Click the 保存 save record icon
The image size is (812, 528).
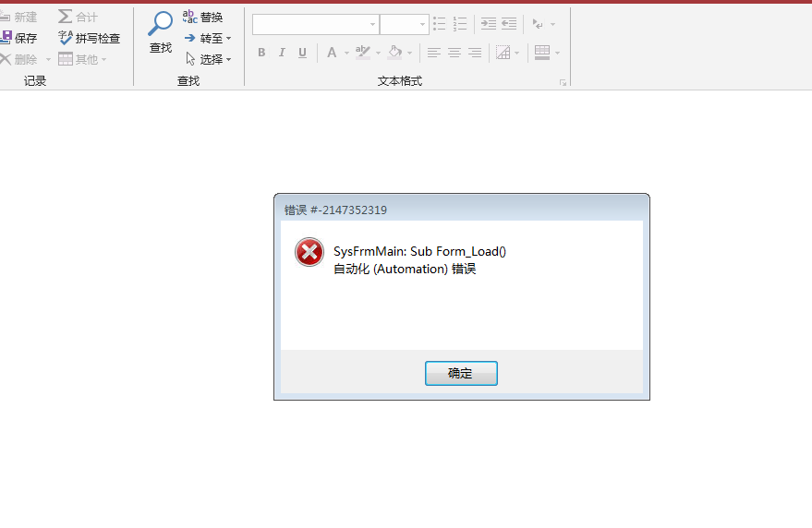click(6, 37)
